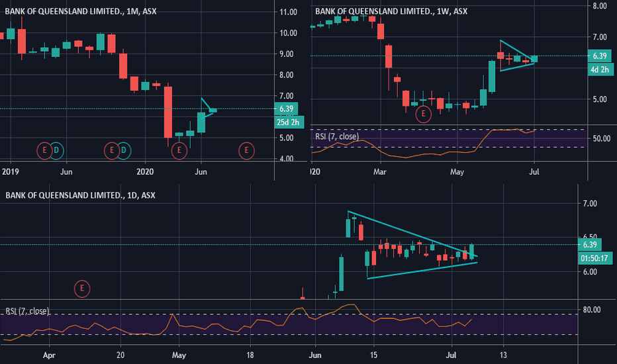This screenshot has width=617, height=364.
Task: Click the 25d 2h countdown label
Action: click(x=289, y=122)
